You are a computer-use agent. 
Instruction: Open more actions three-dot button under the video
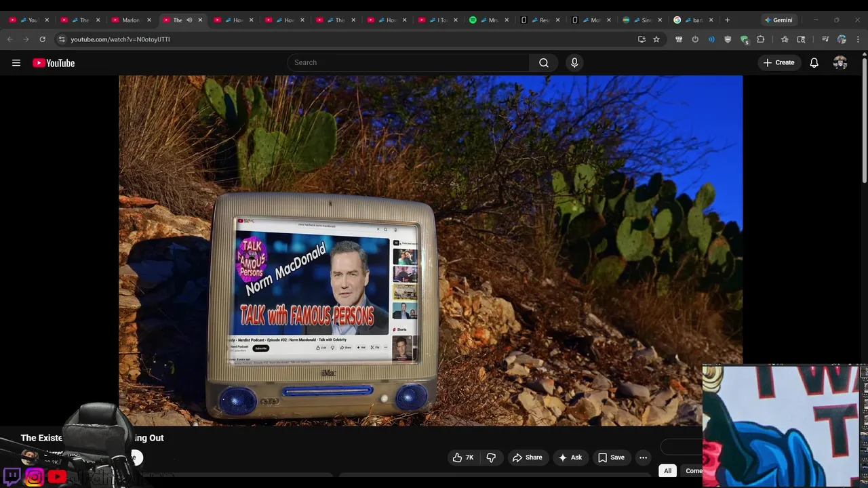click(x=643, y=457)
